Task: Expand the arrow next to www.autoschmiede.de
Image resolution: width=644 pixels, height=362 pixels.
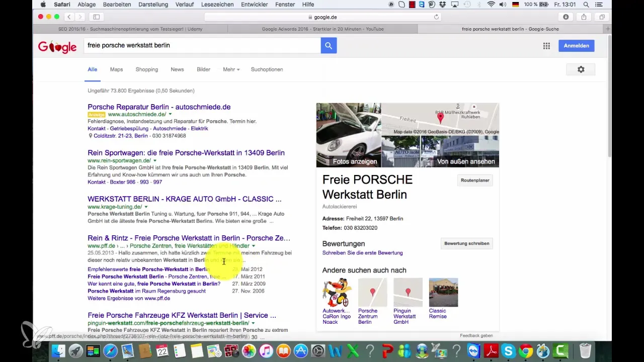Action: [170, 115]
